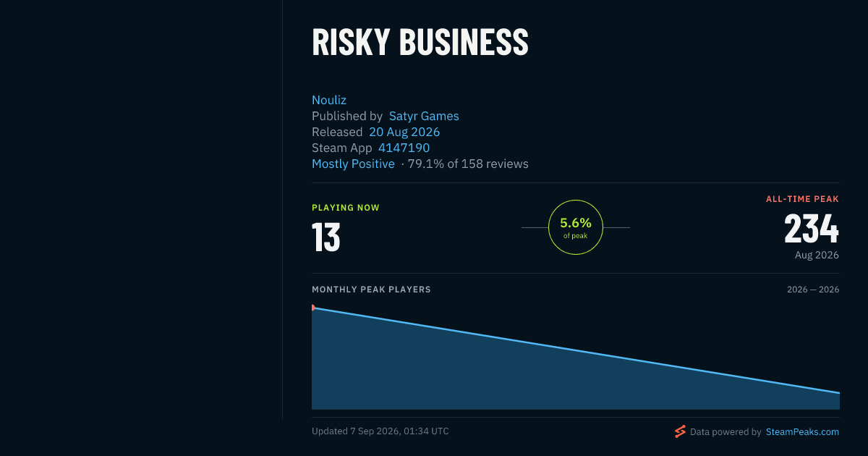Click the playing now count 13

coord(326,237)
